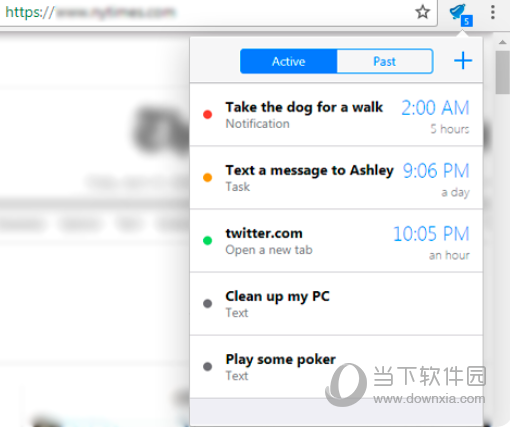Open 'Take the dog for a walk' reminder
The image size is (510, 428).
click(x=336, y=114)
